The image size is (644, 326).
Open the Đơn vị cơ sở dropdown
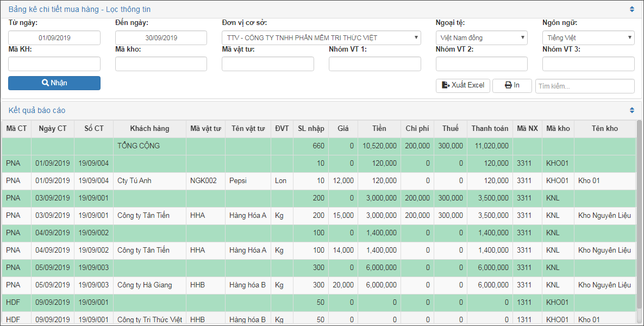pyautogui.click(x=321, y=38)
